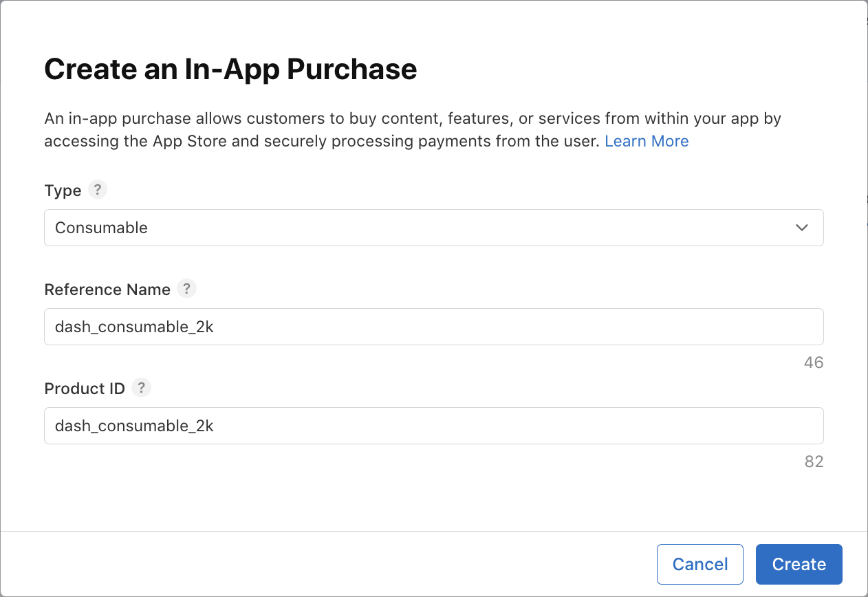The height and width of the screenshot is (597, 868).
Task: Click the dash_consumable_2k text in Product ID
Action: (x=134, y=426)
